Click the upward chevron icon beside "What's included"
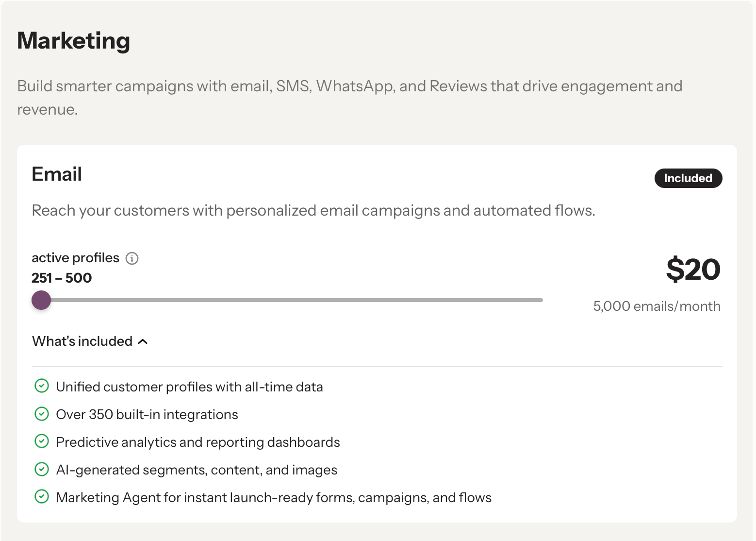Viewport: 756px width, 541px height. click(x=143, y=341)
